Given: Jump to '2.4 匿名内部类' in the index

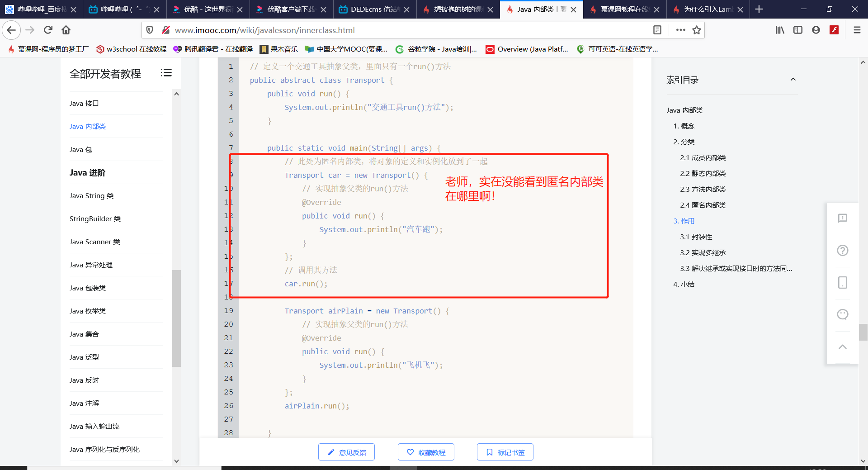Looking at the screenshot, I should (703, 205).
